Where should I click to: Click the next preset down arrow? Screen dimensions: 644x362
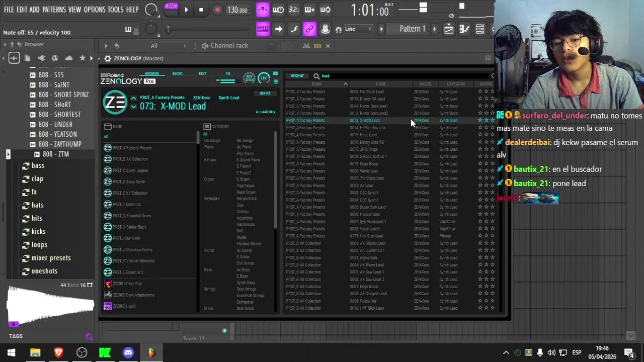[133, 107]
